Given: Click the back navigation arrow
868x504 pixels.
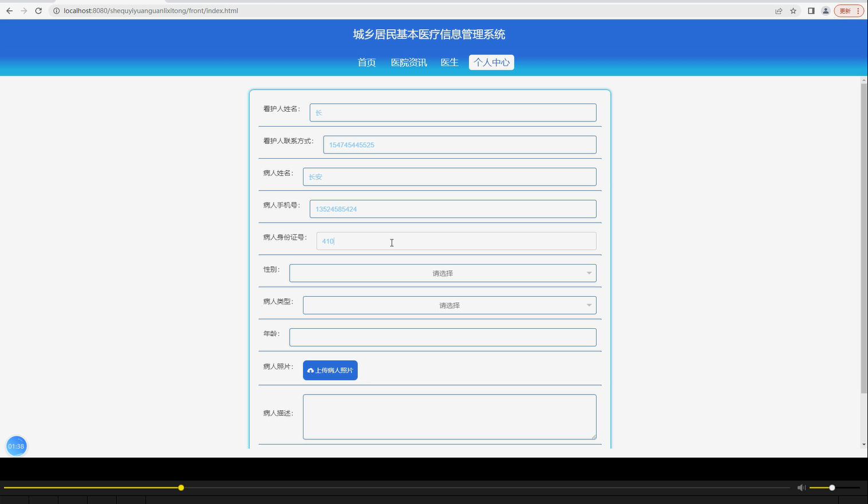Looking at the screenshot, I should 9,10.
